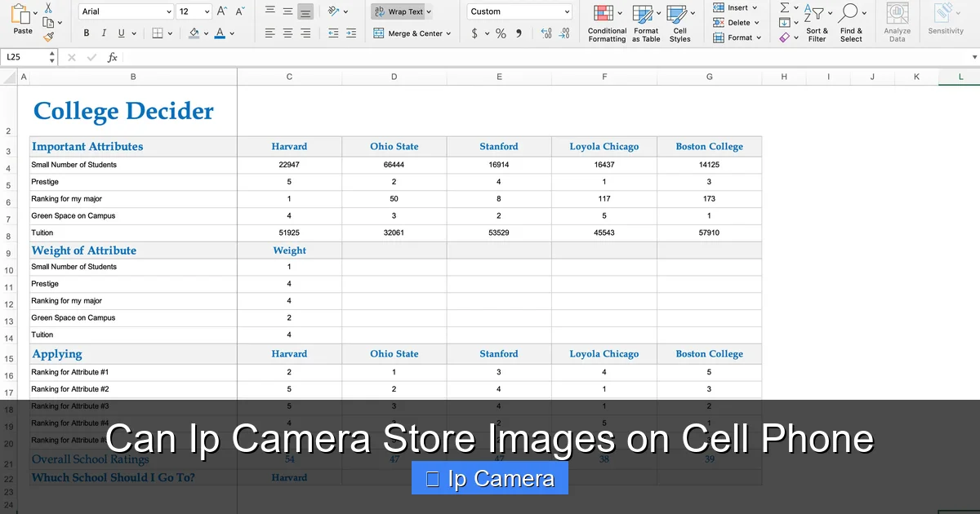980x514 pixels.
Task: Click the Fill down icon
Action: click(x=785, y=23)
